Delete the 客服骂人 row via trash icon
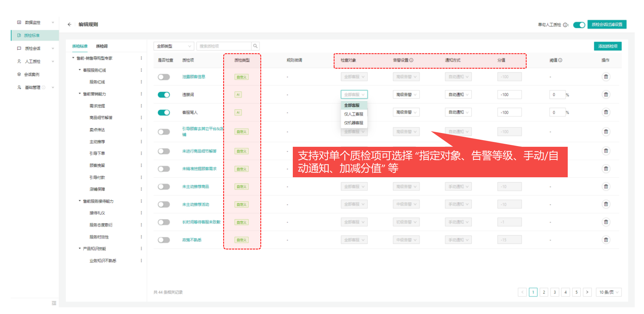This screenshot has height=314, width=644. click(x=606, y=112)
